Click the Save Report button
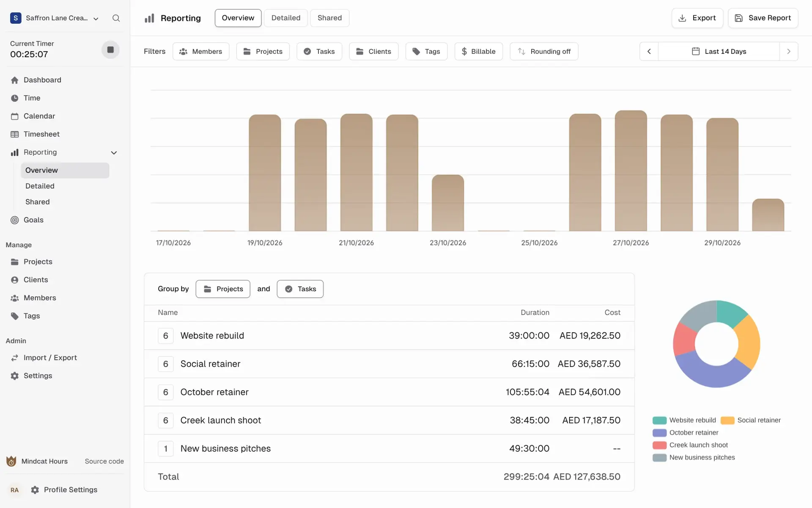The width and height of the screenshot is (812, 508). pos(763,18)
